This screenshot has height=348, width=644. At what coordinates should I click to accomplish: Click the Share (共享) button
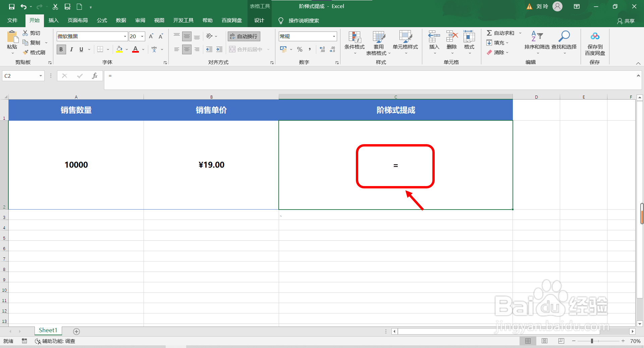point(626,21)
